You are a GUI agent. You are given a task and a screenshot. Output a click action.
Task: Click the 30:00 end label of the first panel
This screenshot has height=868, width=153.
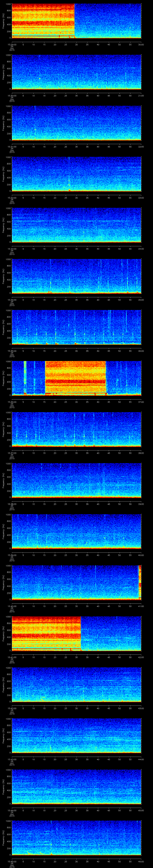[141, 44]
